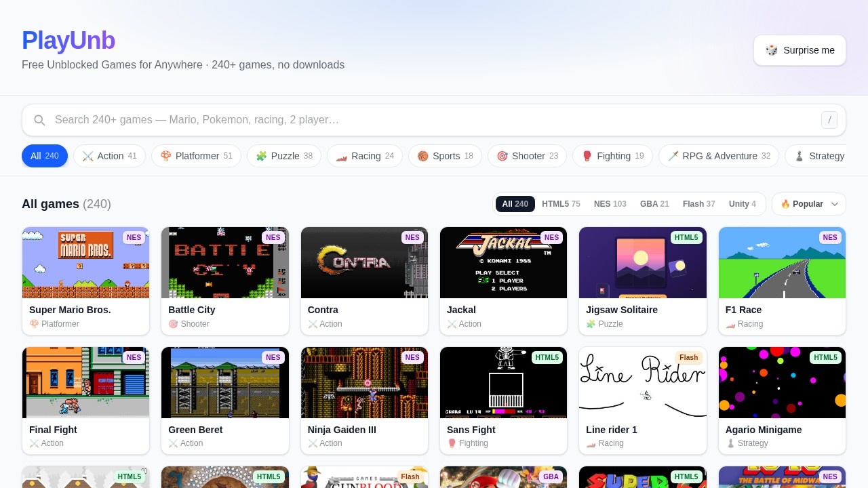Open Final Fight game thumbnail

pos(85,383)
